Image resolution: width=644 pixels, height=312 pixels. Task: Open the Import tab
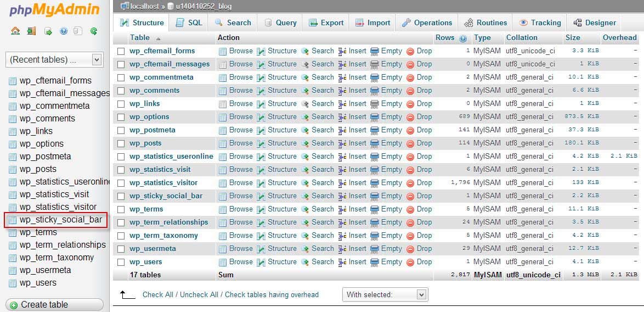pos(373,23)
